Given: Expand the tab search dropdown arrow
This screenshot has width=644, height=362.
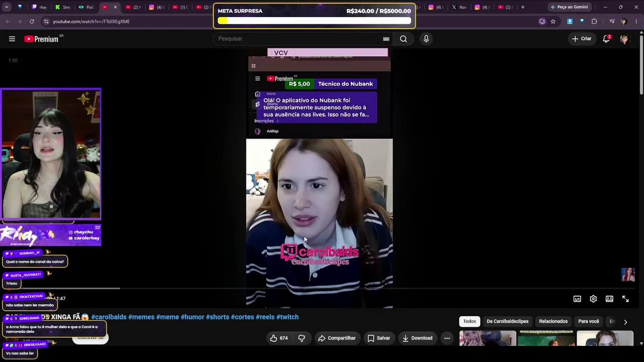Looking at the screenshot, I should [x=8, y=7].
